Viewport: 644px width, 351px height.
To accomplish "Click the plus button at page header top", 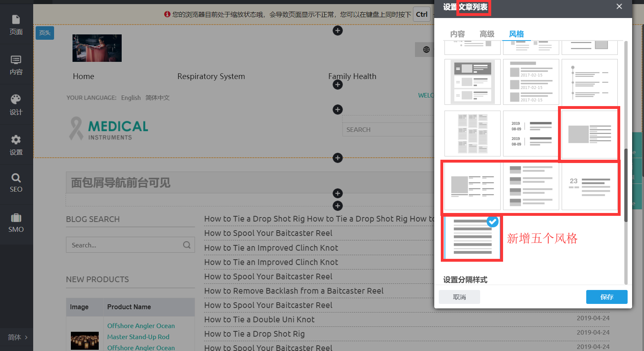I will click(x=338, y=31).
